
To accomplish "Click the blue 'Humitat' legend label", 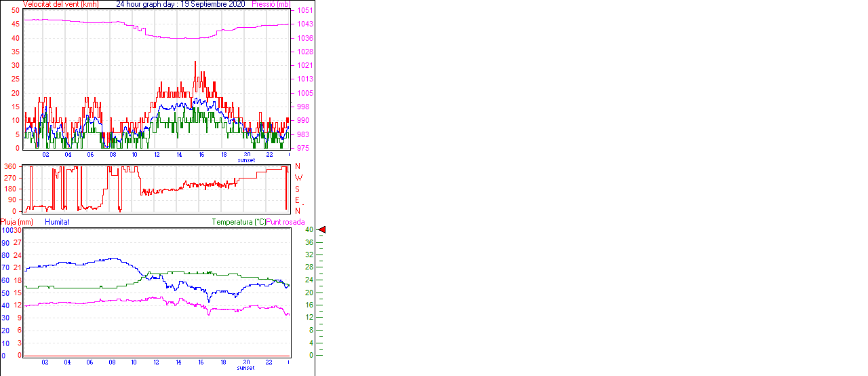I will point(57,222).
